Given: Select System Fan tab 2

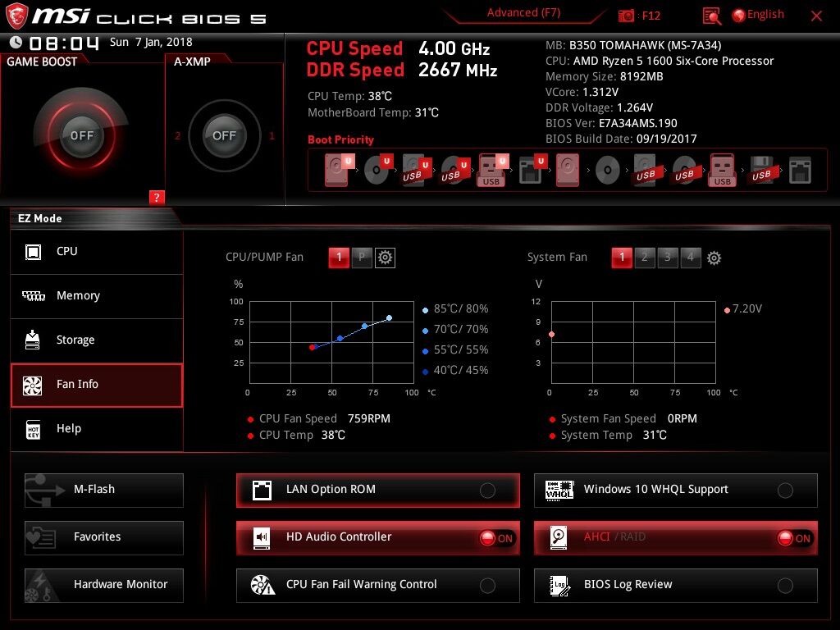Looking at the screenshot, I should [645, 258].
